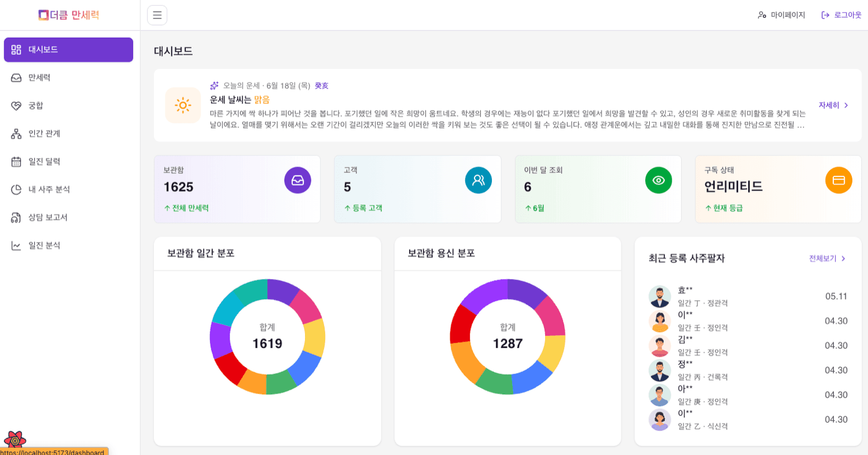
Task: Click the purple 보관함 inbox icon
Action: point(297,180)
